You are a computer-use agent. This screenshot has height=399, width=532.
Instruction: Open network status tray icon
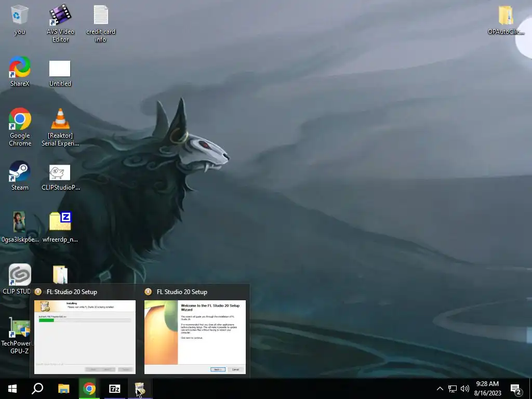click(453, 389)
